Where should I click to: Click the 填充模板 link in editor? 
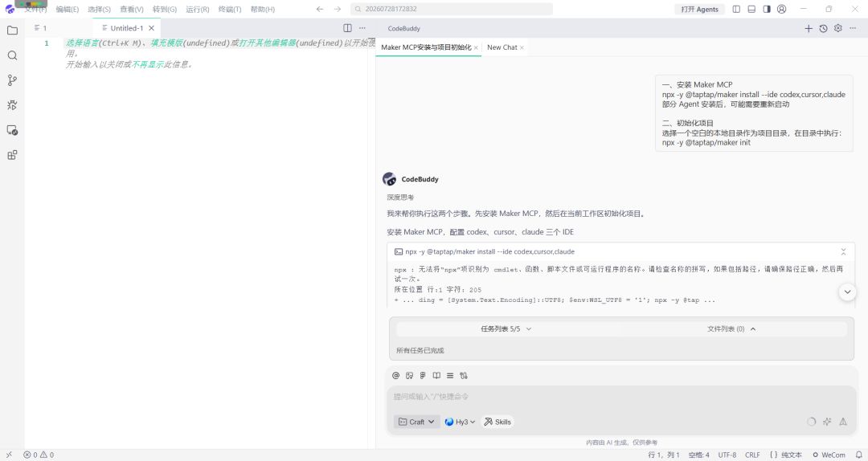[166, 43]
